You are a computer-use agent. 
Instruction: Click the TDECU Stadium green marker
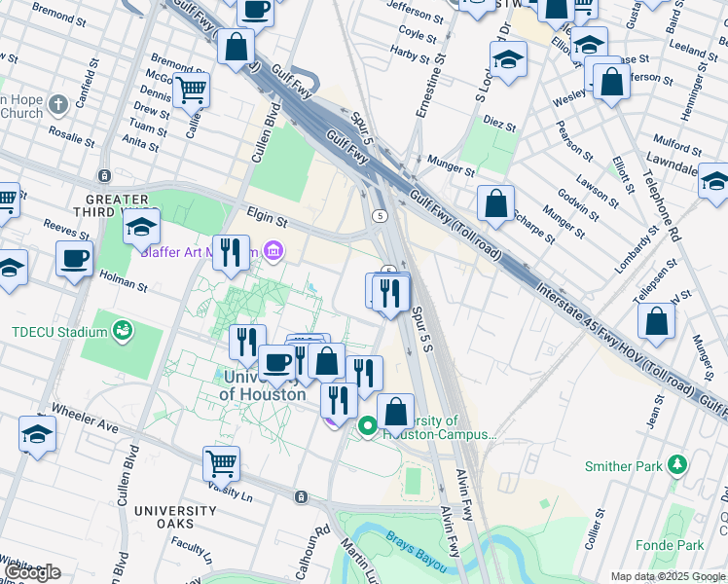click(123, 331)
